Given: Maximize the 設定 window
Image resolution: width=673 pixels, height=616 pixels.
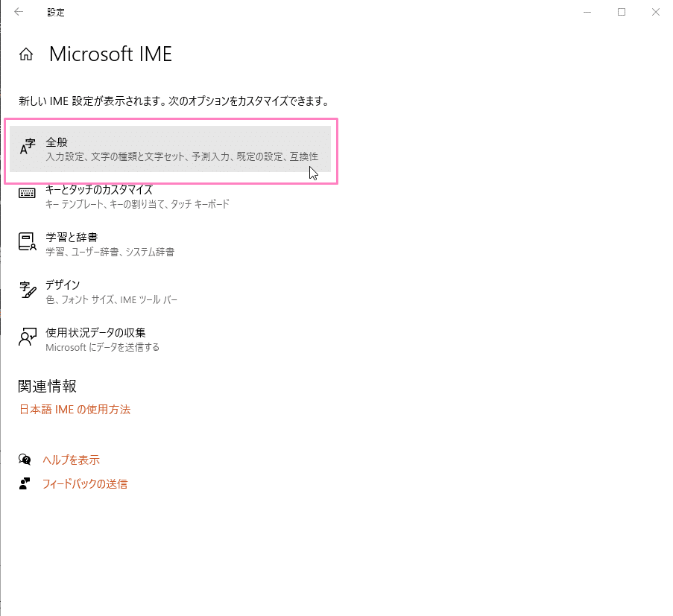Looking at the screenshot, I should click(x=622, y=12).
